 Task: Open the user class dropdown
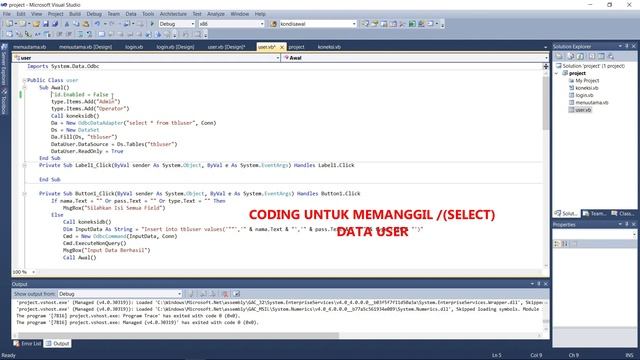pos(278,58)
